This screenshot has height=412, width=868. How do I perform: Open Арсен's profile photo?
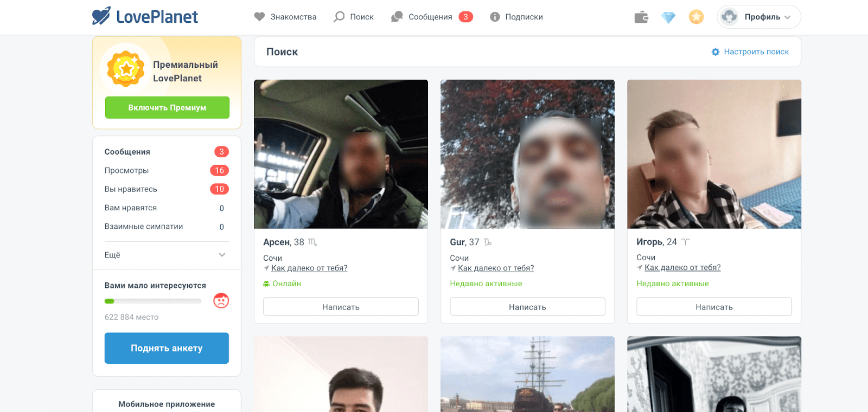pyautogui.click(x=341, y=154)
